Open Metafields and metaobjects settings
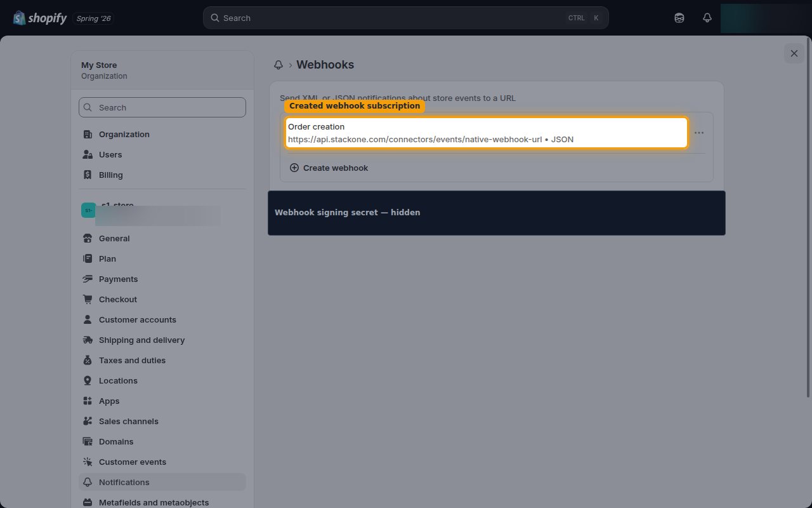 (162, 502)
